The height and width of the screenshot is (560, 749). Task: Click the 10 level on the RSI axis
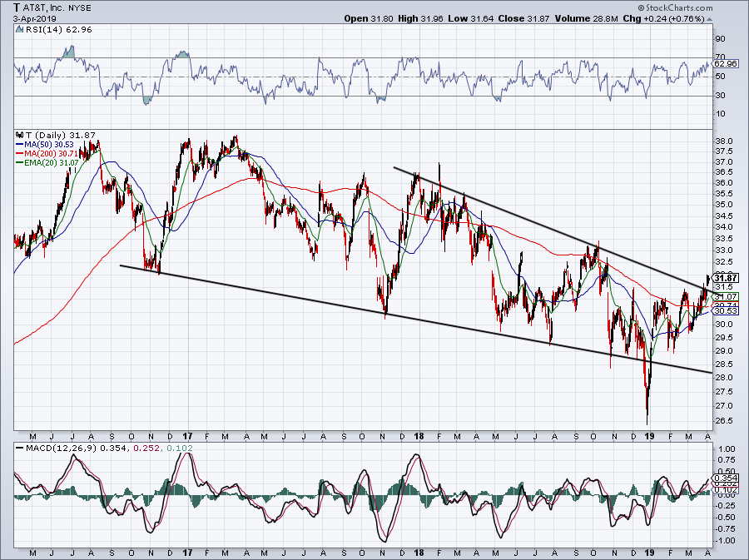tap(721, 114)
